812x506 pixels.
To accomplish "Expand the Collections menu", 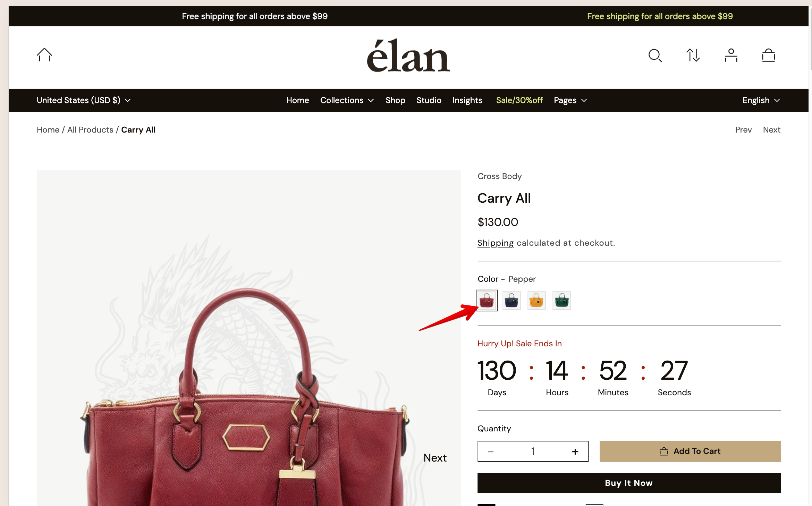I will point(347,100).
